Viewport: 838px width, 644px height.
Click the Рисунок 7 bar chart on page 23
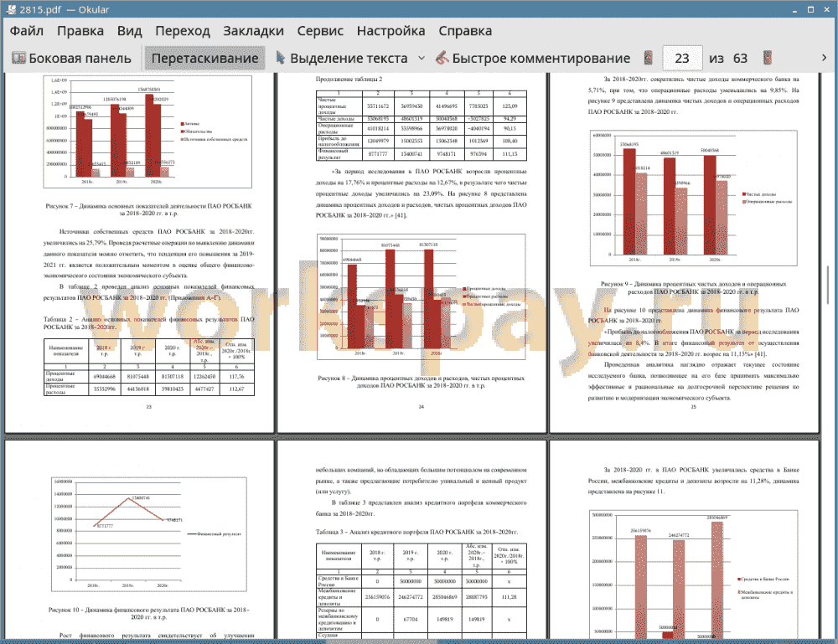[x=147, y=131]
